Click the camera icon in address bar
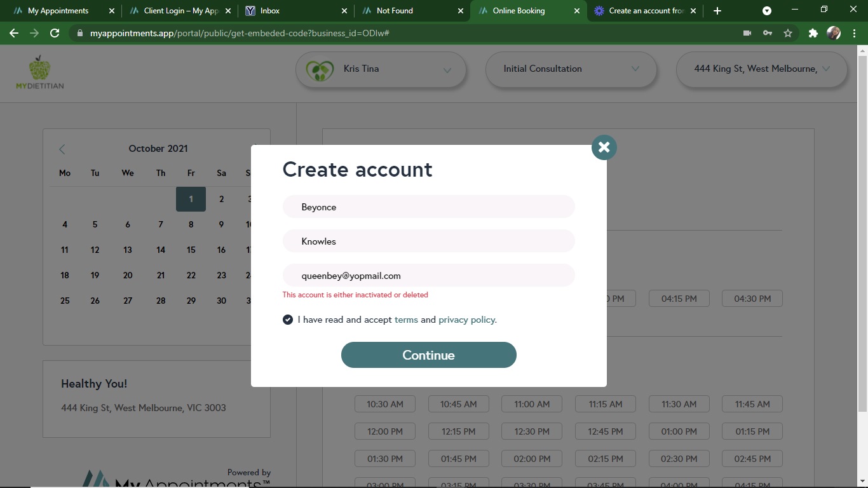This screenshot has height=488, width=868. [x=747, y=33]
